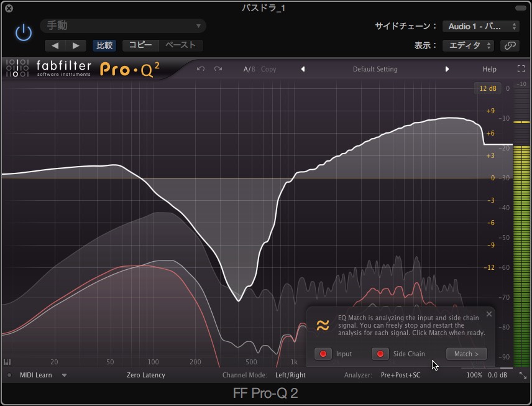Toggle the Input analysis record button
Screen dimensions: 532x406
click(323, 354)
